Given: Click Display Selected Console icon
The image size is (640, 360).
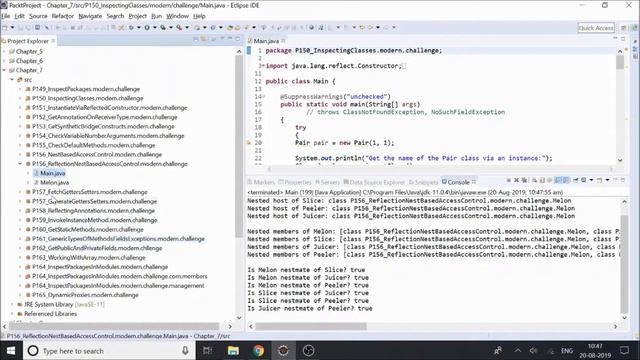Looking at the screenshot, I should 584,180.
